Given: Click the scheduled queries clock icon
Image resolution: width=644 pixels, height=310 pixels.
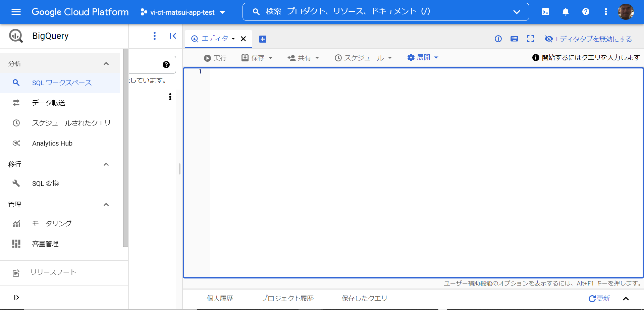Looking at the screenshot, I should [16, 123].
